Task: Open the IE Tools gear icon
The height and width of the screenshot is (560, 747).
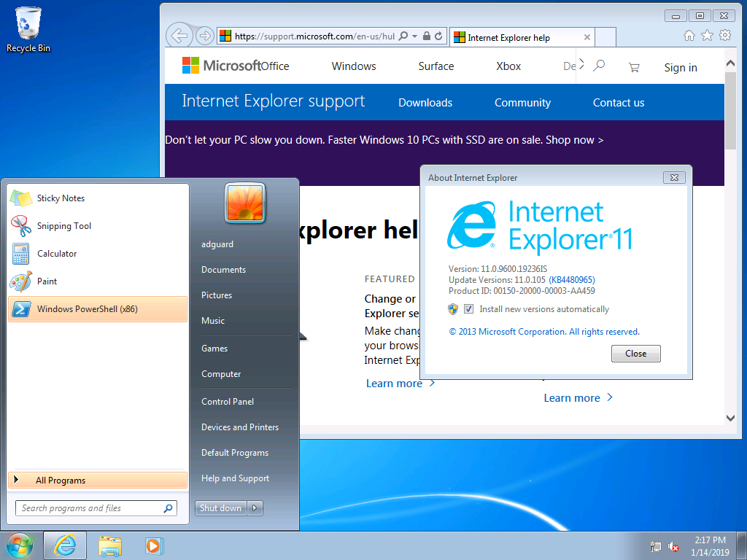Action: point(725,35)
